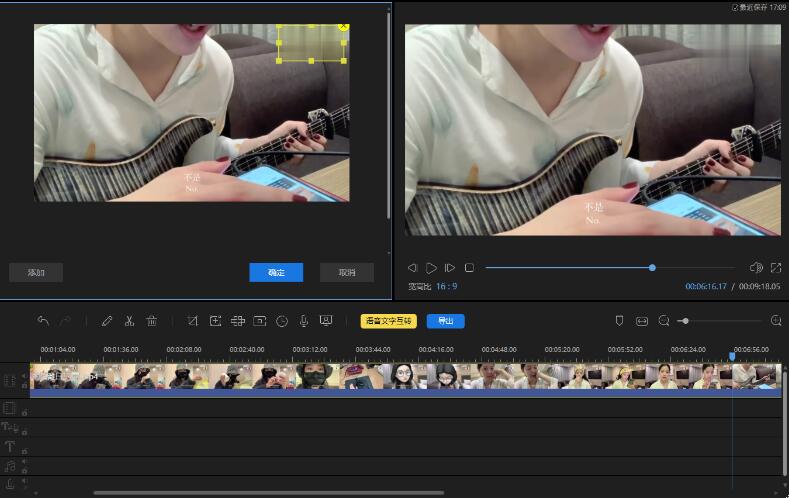Open the pencil edit tool
Screen dimensions: 789x498
coord(107,320)
